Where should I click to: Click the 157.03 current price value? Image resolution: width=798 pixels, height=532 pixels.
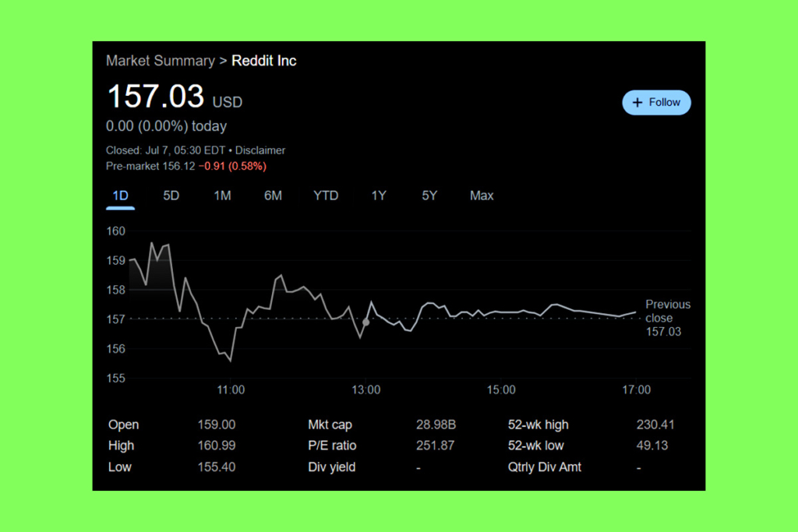155,97
